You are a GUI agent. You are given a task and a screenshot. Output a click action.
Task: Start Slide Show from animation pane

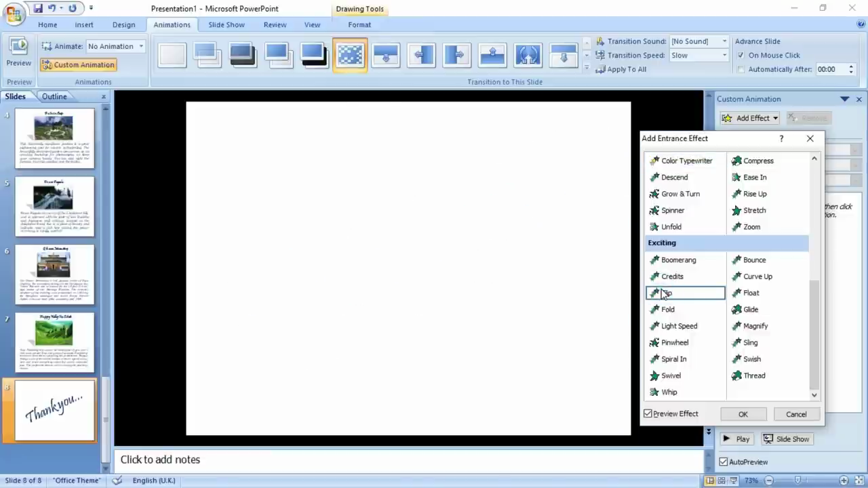tap(787, 439)
